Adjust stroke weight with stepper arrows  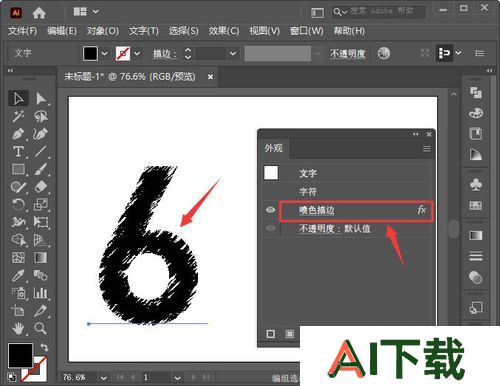click(x=188, y=53)
